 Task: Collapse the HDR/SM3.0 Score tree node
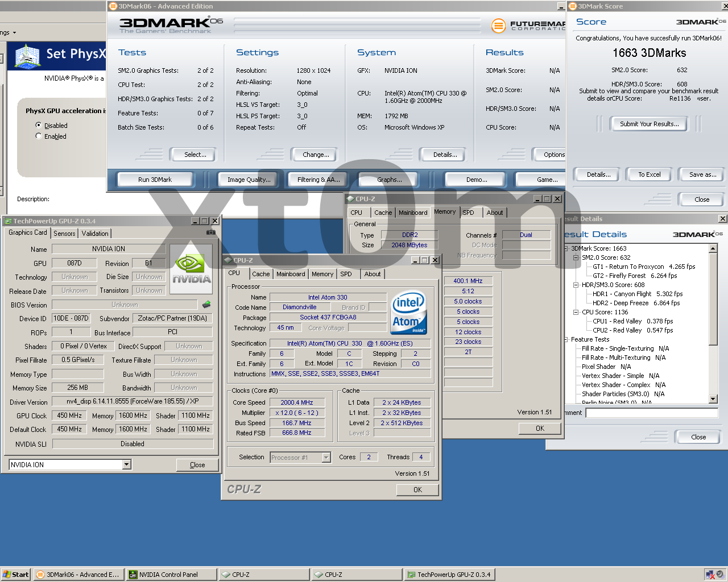click(x=576, y=285)
